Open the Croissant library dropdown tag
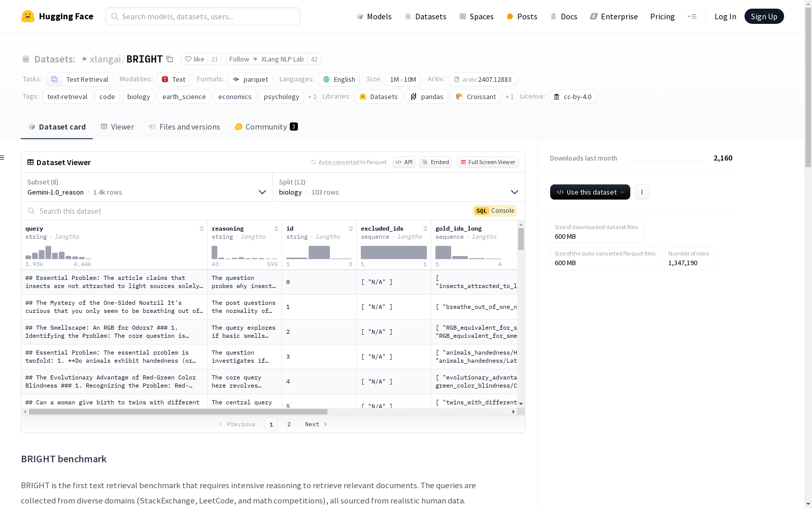The height and width of the screenshot is (508, 812). tap(476, 97)
